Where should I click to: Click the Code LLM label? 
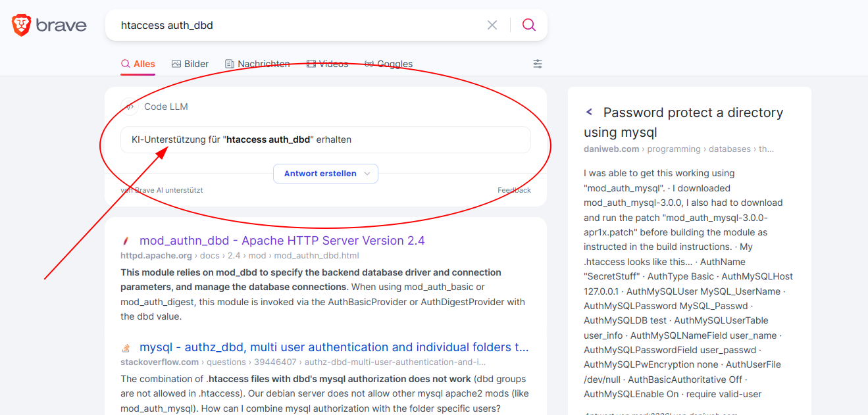pyautogui.click(x=166, y=107)
